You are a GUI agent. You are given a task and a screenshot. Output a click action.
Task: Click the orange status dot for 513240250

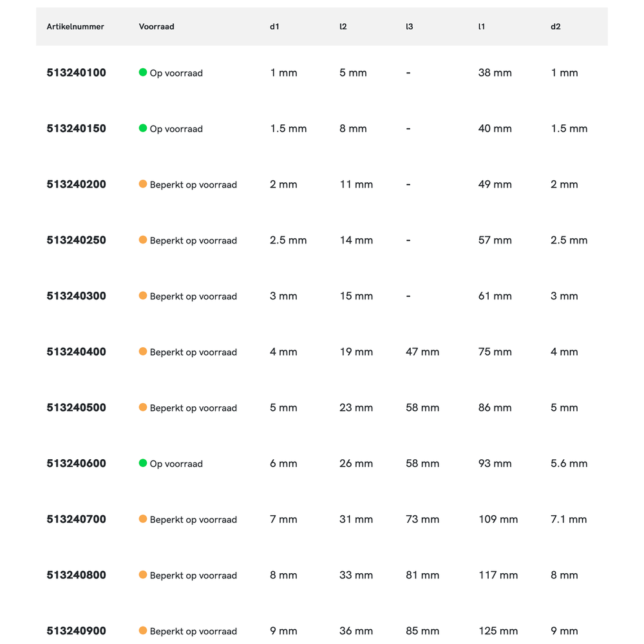click(143, 240)
